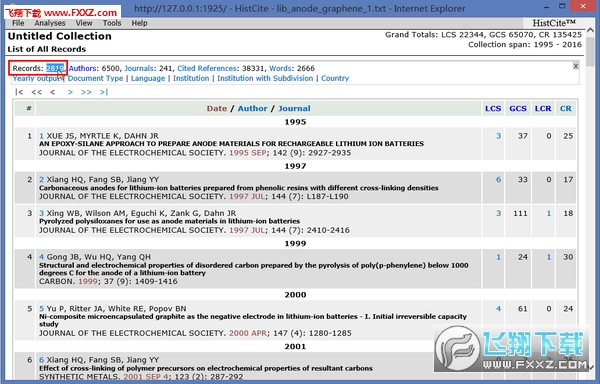Sort the list by Journal
The height and width of the screenshot is (384, 600).
[x=294, y=109]
